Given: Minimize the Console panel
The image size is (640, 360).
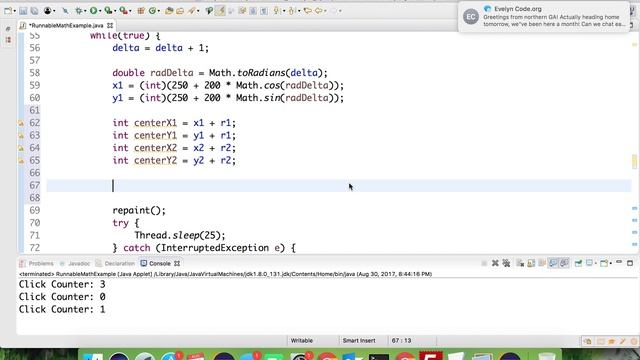Looking at the screenshot, I should (619, 262).
